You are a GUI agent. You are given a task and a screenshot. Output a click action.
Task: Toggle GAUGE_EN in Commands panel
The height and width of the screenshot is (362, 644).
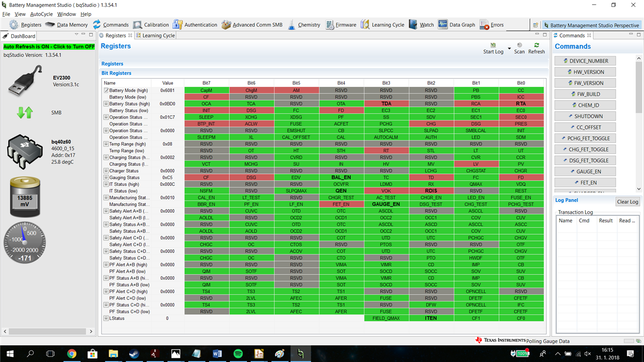click(x=585, y=171)
